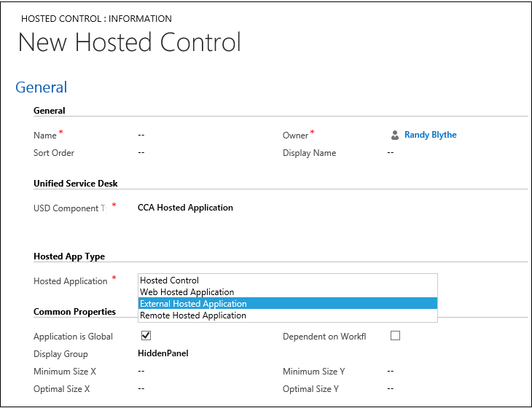Click the New Hosted Control title
This screenshot has height=408, width=532.
130,42
